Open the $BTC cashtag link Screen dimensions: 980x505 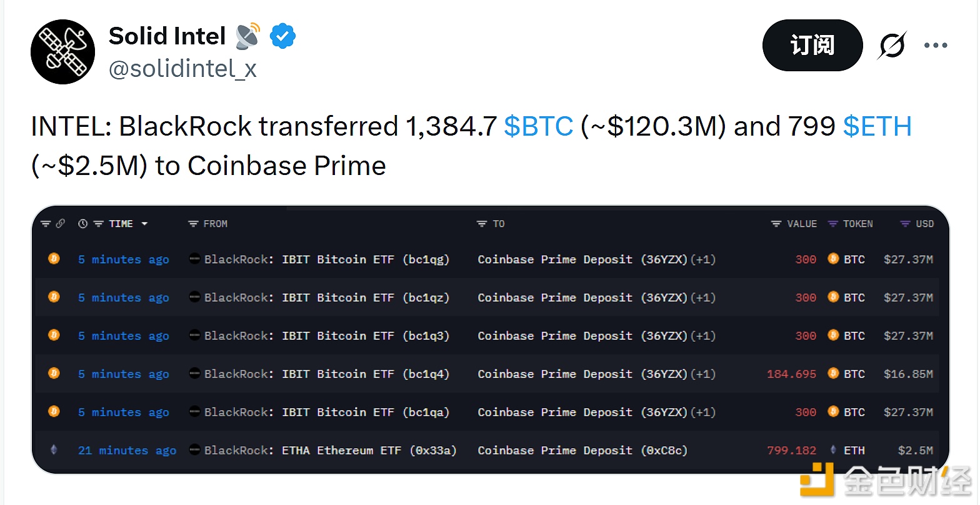coord(538,126)
